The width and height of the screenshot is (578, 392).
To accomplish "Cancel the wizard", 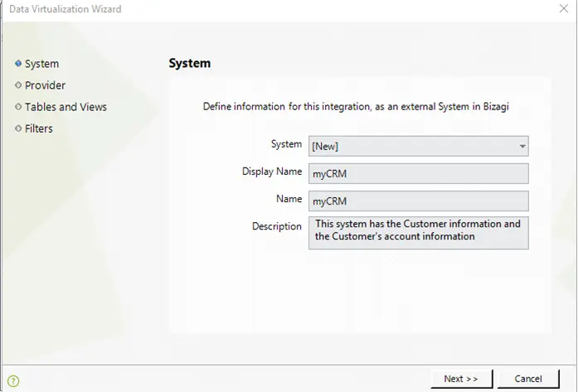I will click(528, 379).
